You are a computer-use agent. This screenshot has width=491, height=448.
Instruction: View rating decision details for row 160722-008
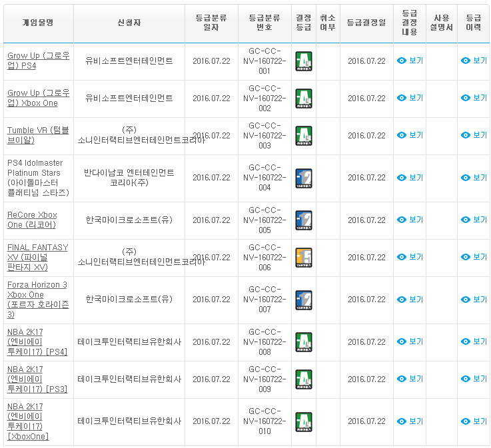tap(410, 341)
